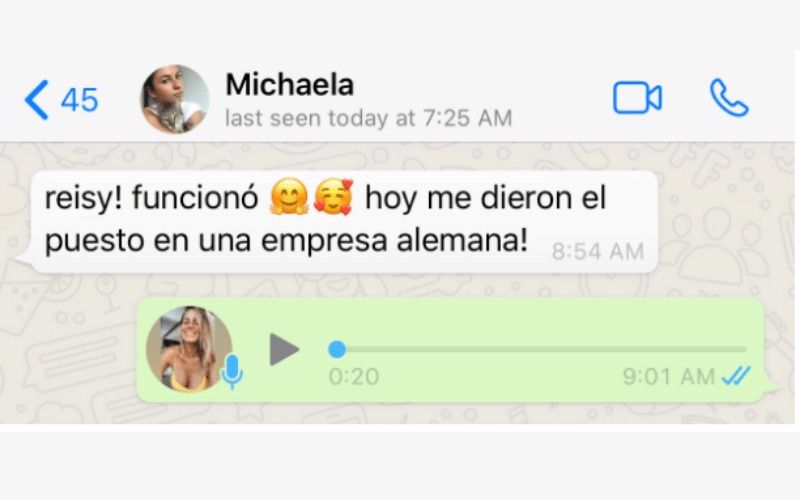Click the 8:54 AM message timestamp

click(x=597, y=252)
